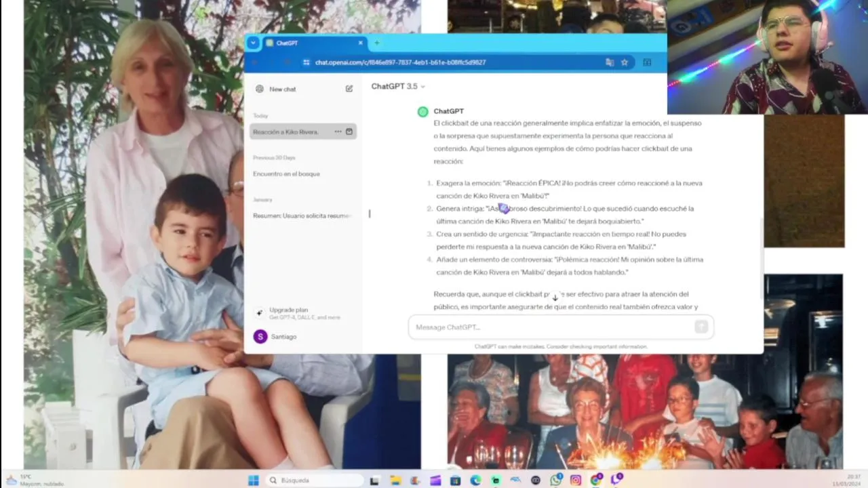The width and height of the screenshot is (868, 488).
Task: Click the text 'Añade un elemento de controversia'
Action: coord(494,260)
